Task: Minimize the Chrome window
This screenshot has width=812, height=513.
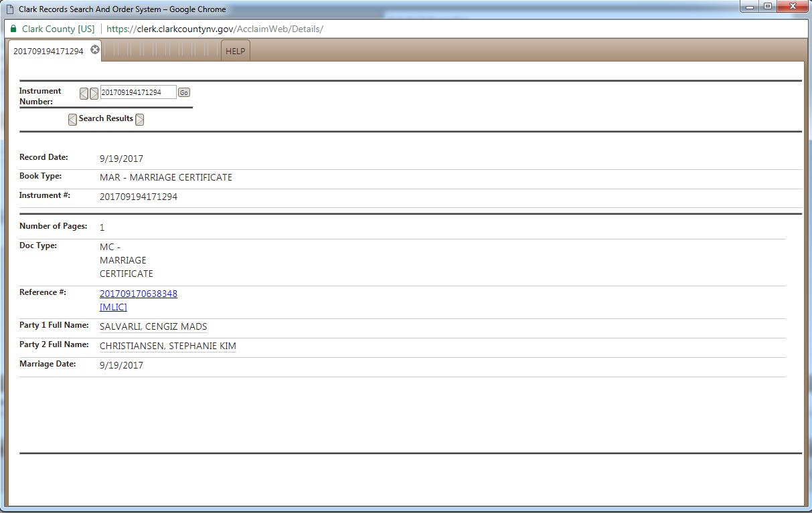Action: point(748,7)
